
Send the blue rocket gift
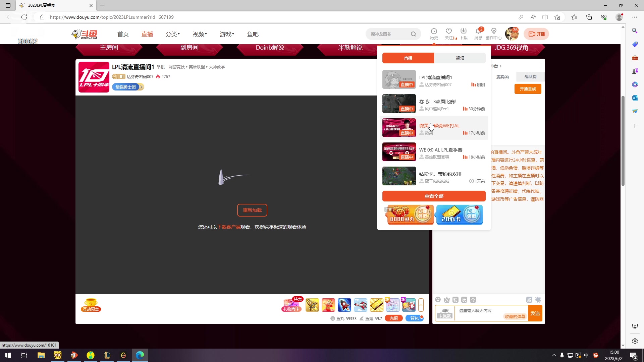click(344, 305)
